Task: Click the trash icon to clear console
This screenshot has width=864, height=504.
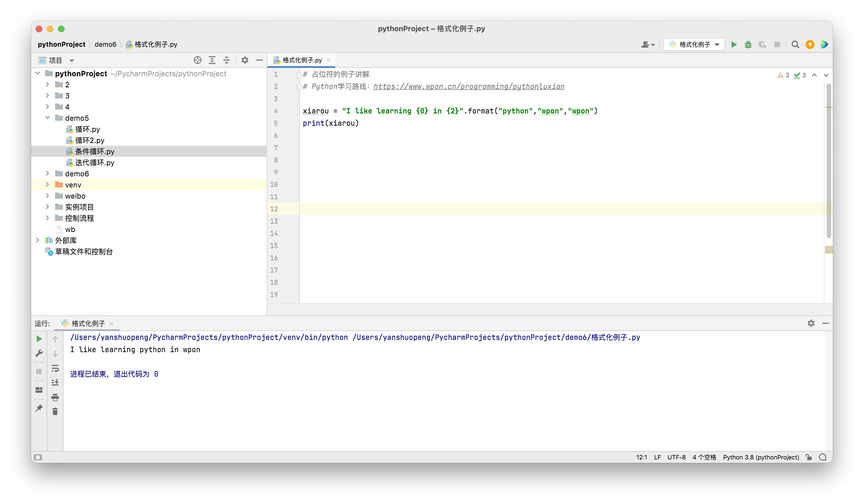Action: pos(55,411)
